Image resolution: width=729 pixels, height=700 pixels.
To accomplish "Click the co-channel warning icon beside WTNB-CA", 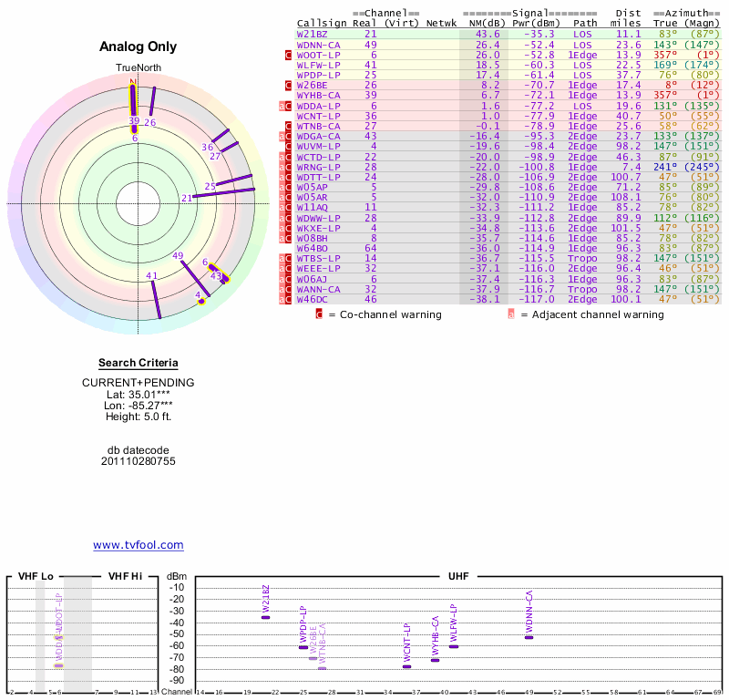I will (x=288, y=126).
